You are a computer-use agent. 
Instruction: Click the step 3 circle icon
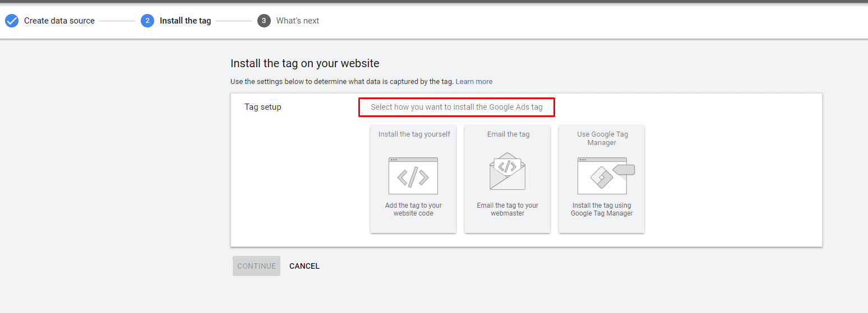pyautogui.click(x=264, y=21)
